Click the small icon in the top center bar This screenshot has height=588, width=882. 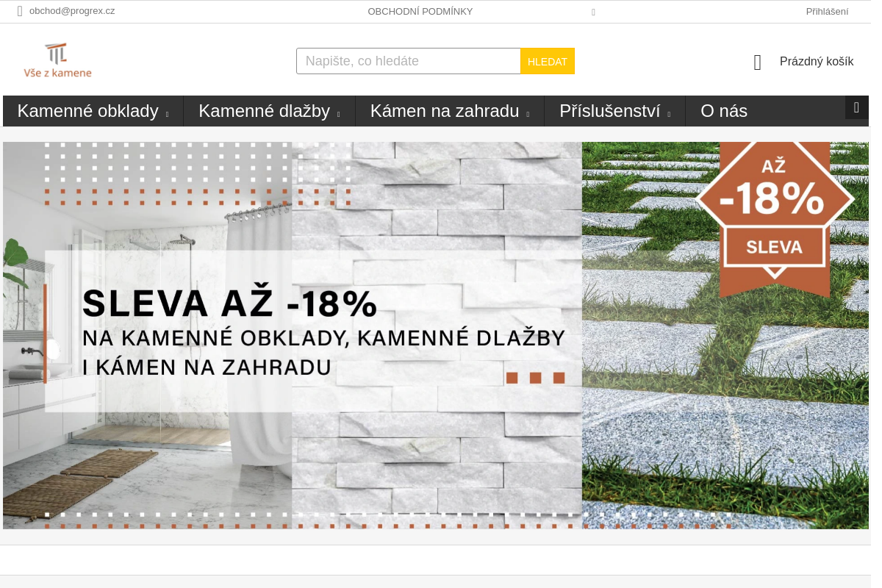pyautogui.click(x=593, y=12)
